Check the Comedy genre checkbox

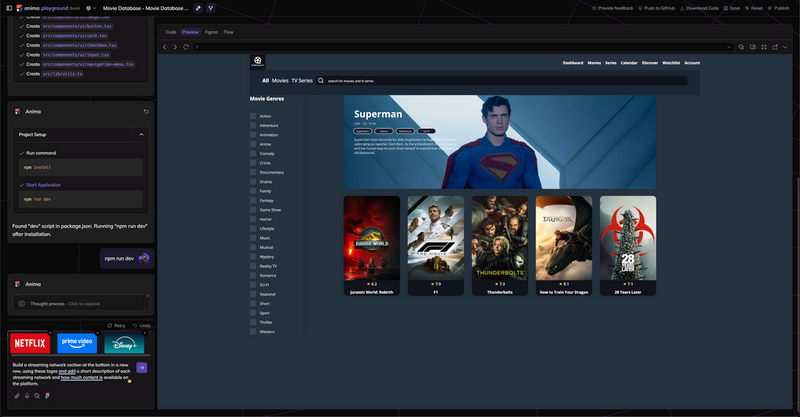coord(253,154)
